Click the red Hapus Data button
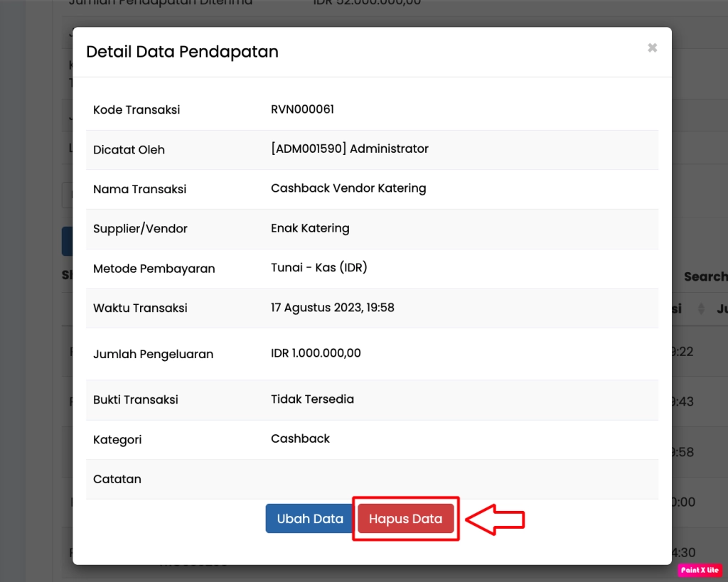 click(x=405, y=519)
